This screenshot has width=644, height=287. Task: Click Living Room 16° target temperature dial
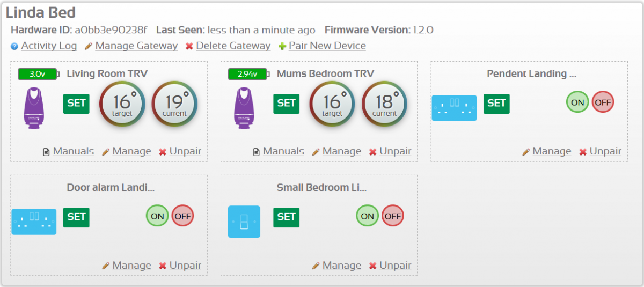122,104
